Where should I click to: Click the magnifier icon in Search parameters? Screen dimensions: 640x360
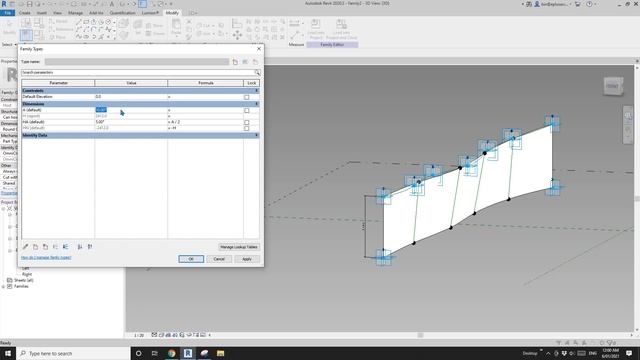click(257, 72)
